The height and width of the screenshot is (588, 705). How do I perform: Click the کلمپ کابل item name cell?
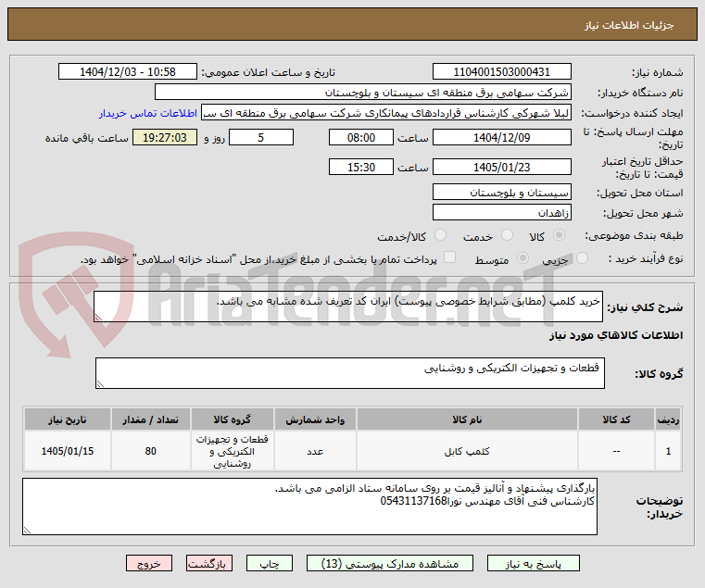point(467,451)
